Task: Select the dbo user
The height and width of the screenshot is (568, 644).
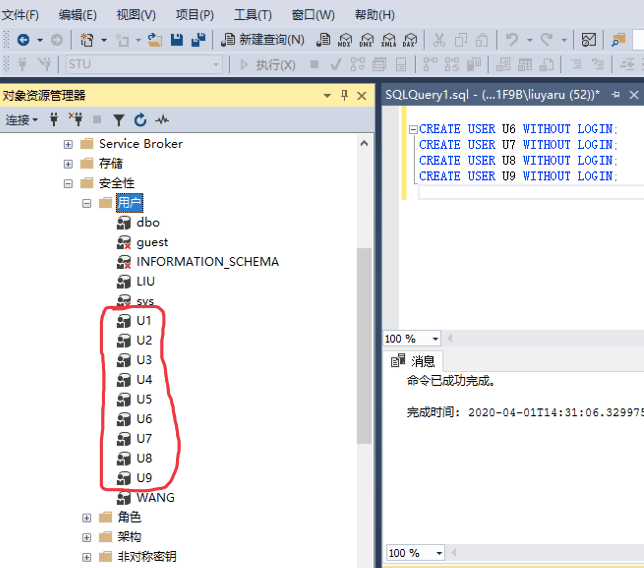Action: pyautogui.click(x=148, y=223)
